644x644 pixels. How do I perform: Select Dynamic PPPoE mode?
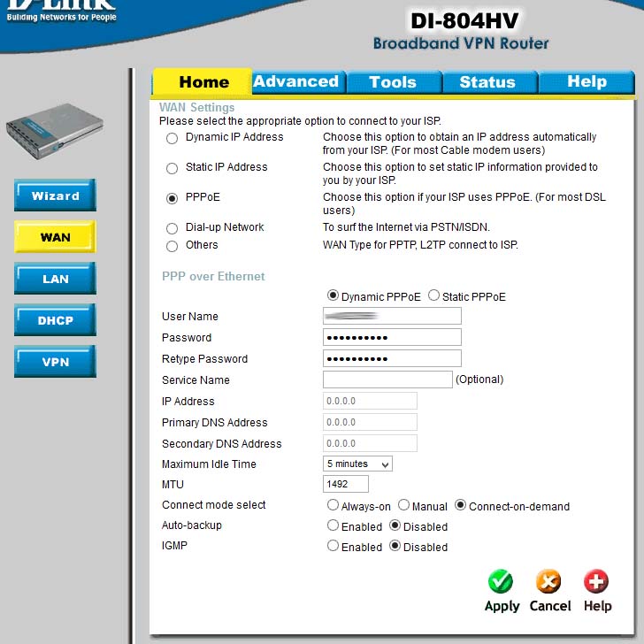coord(333,295)
